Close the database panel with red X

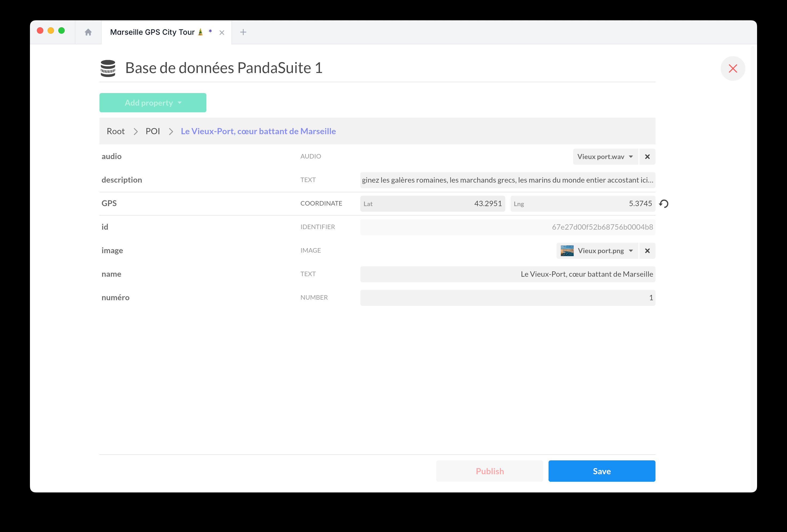(x=732, y=68)
